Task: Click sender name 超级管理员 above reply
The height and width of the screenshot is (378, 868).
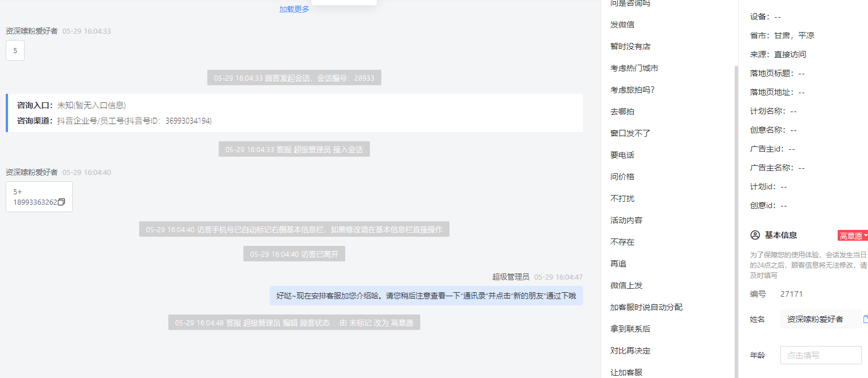Action: (511, 277)
